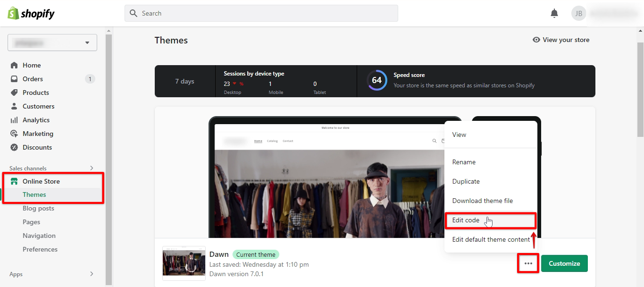Select Download theme file option
The height and width of the screenshot is (287, 644).
pos(482,201)
